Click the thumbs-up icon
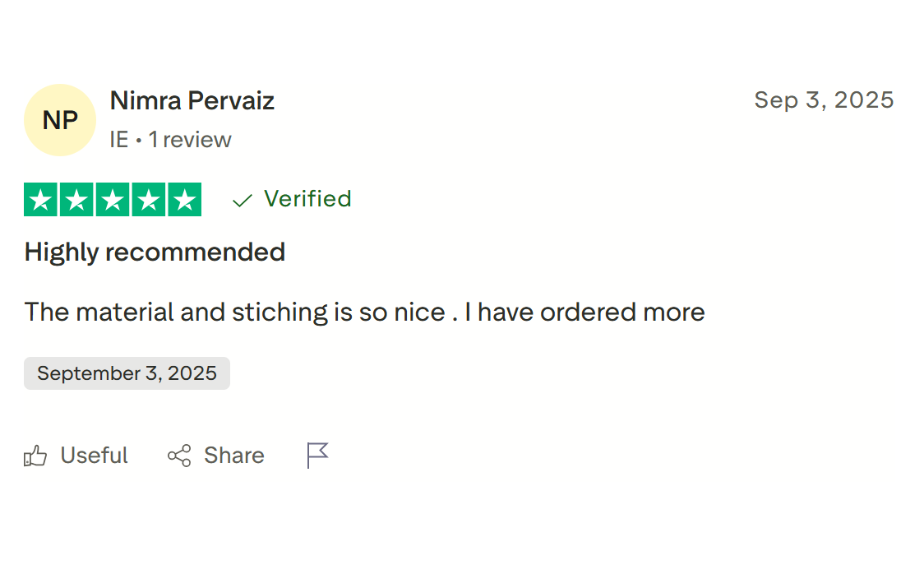The image size is (924, 574). coord(35,456)
